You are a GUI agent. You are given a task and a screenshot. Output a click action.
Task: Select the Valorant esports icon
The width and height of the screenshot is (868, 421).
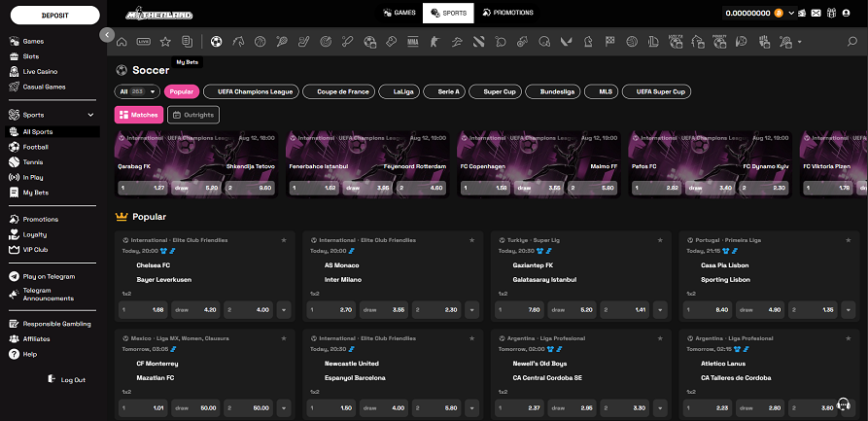[566, 42]
